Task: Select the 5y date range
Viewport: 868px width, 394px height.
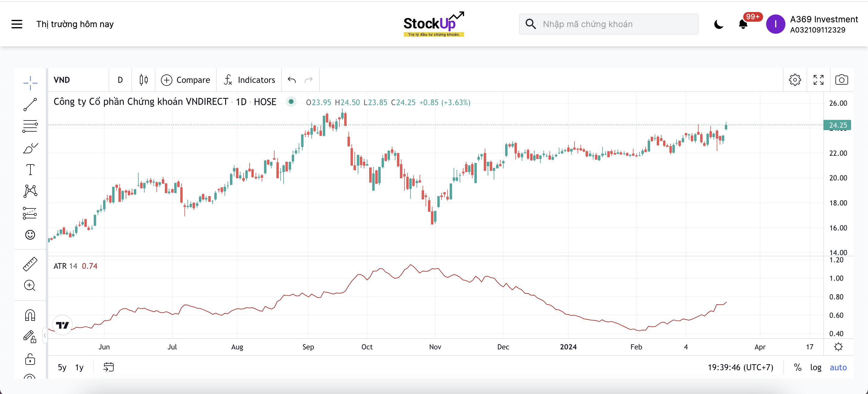Action: (x=62, y=367)
